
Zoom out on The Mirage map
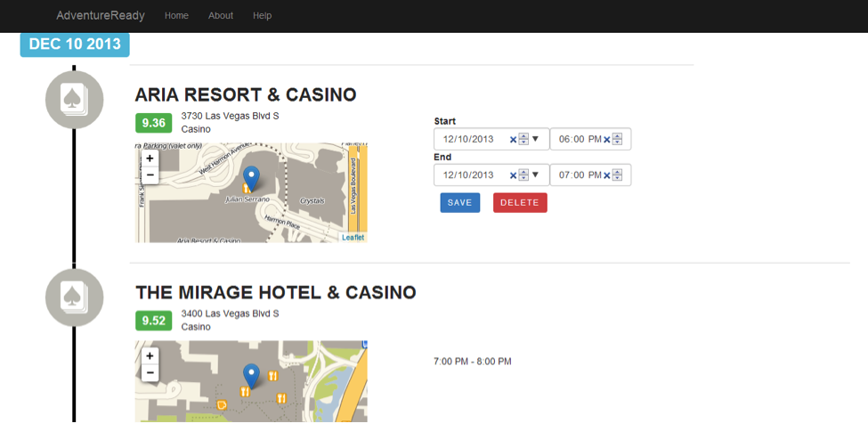[150, 372]
